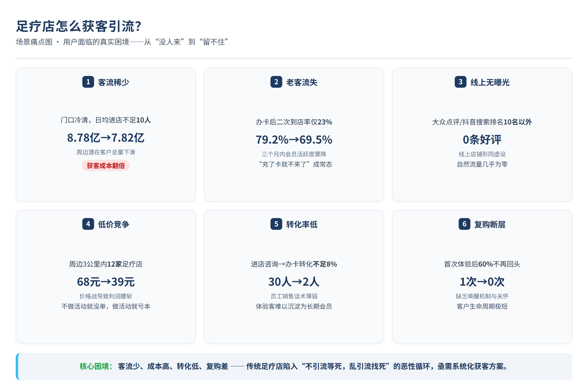Click the summary sentence starting 客流少、成本高
The width and height of the screenshot is (588, 392).
pyautogui.click(x=313, y=366)
